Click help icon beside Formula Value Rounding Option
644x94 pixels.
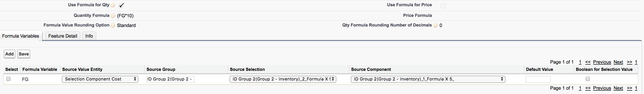113,25
